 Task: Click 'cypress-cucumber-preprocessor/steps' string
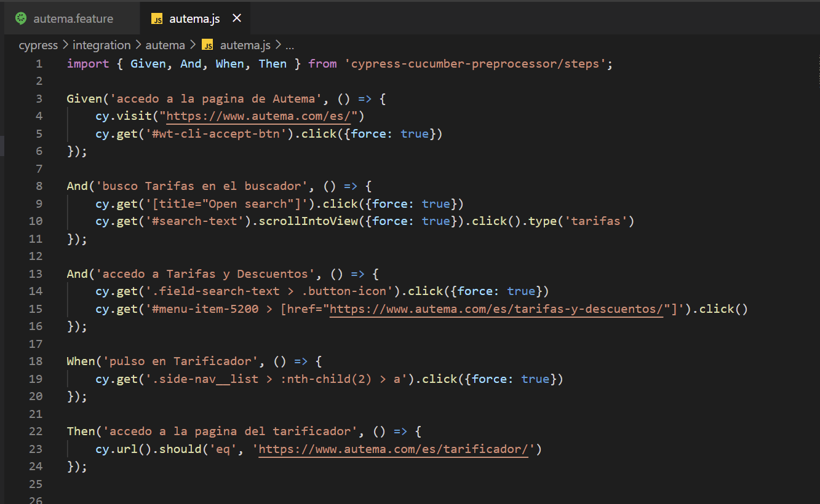tap(475, 63)
